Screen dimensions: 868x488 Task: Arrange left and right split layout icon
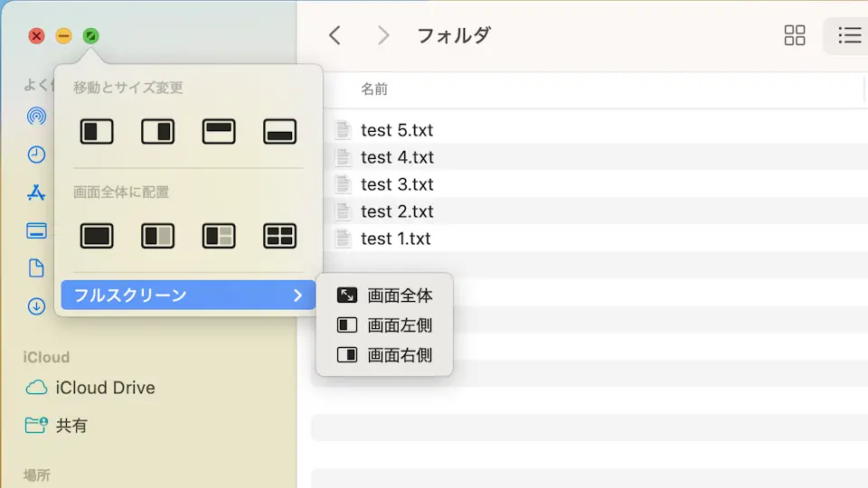157,236
